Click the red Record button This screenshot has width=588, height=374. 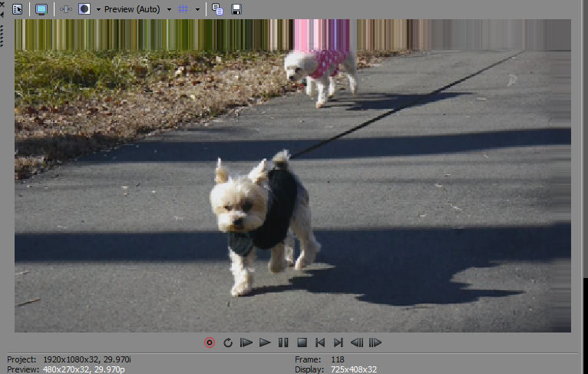click(x=210, y=343)
